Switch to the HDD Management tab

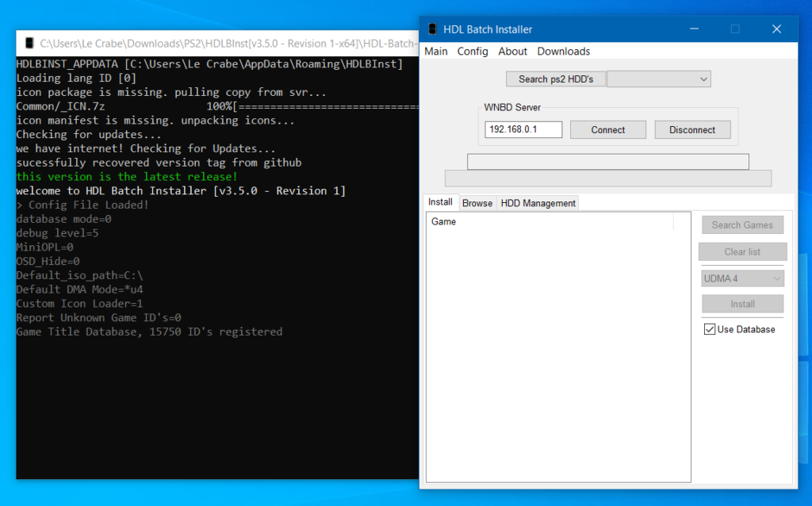[538, 203]
